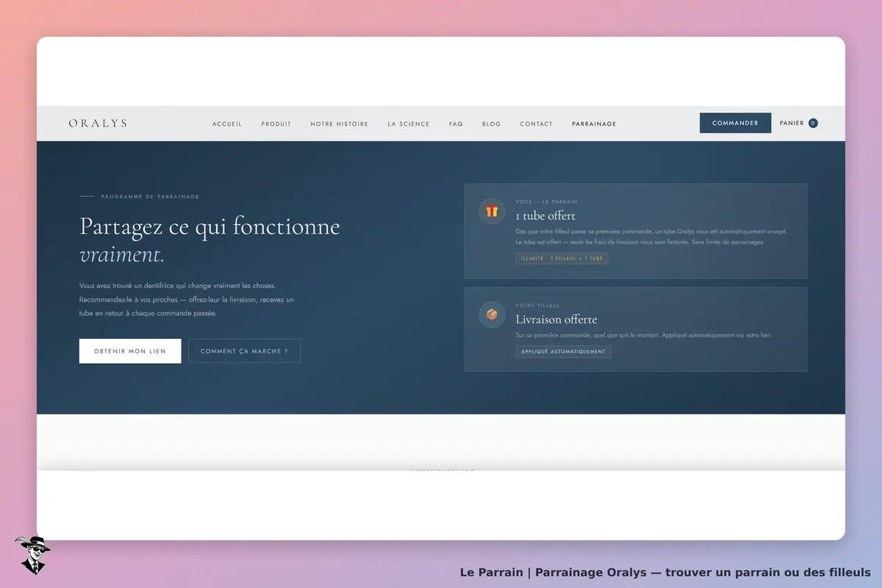The image size is (882, 588).
Task: Open the Panier cart link
Action: (x=799, y=123)
